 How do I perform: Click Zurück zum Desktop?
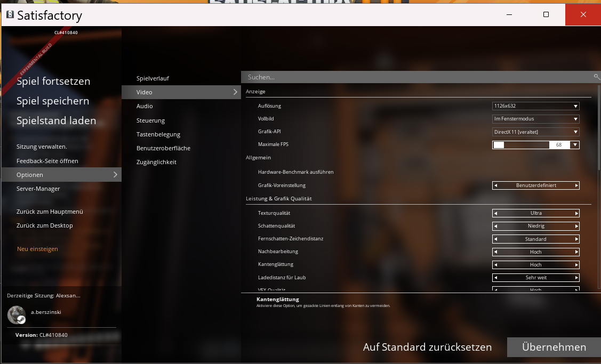tap(44, 225)
